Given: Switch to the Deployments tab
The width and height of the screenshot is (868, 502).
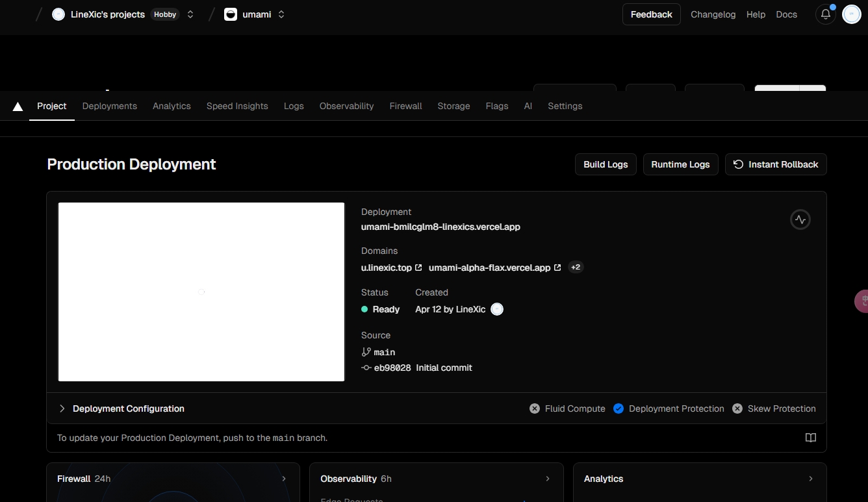Looking at the screenshot, I should 110,106.
